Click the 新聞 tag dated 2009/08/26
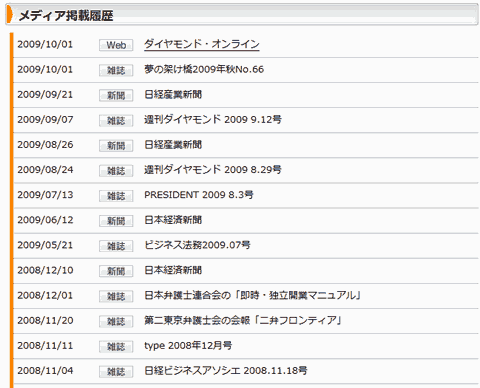Image resolution: width=480 pixels, height=388 pixels. tap(116, 146)
